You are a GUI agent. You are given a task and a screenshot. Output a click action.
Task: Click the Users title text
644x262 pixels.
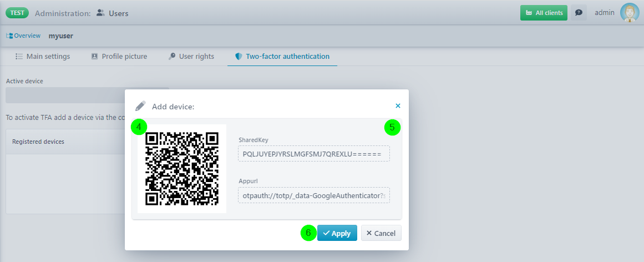click(119, 13)
